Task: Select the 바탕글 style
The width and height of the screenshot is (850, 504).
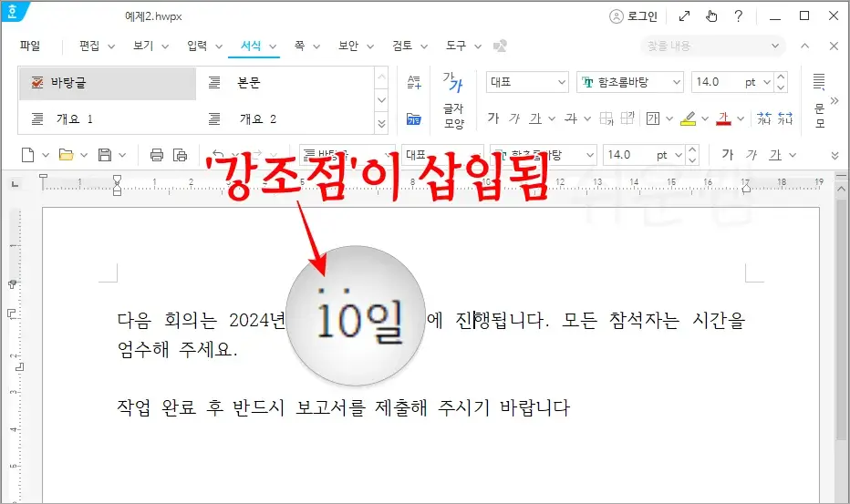Action: [108, 83]
